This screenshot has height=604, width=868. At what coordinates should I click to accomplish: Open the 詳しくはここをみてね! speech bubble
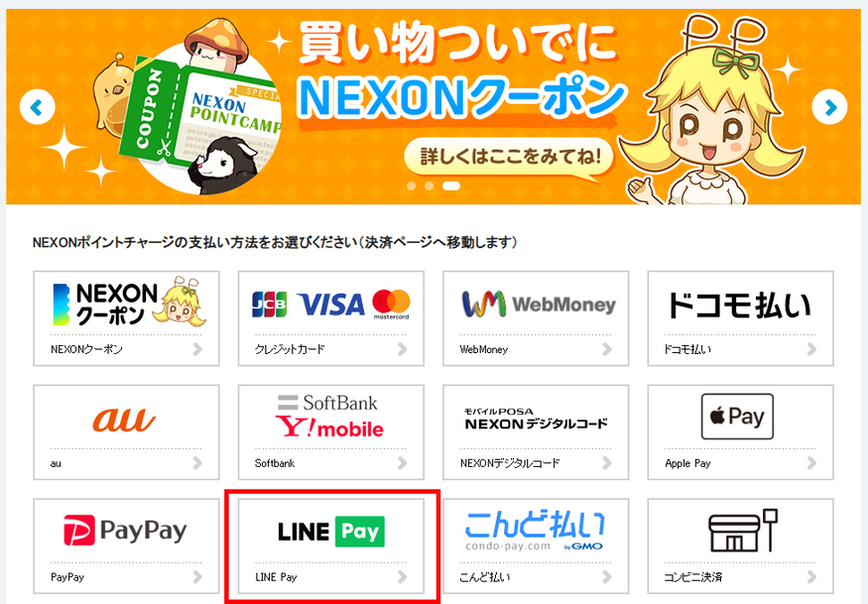click(509, 158)
